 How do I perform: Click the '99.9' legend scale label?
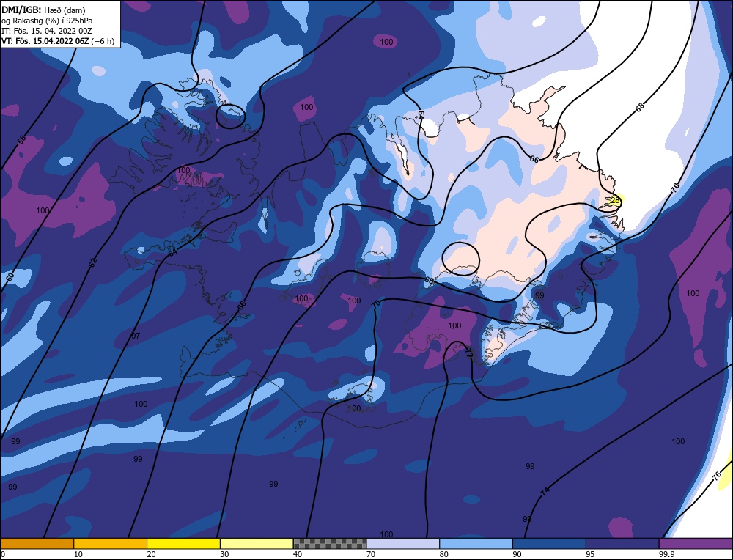point(666,554)
